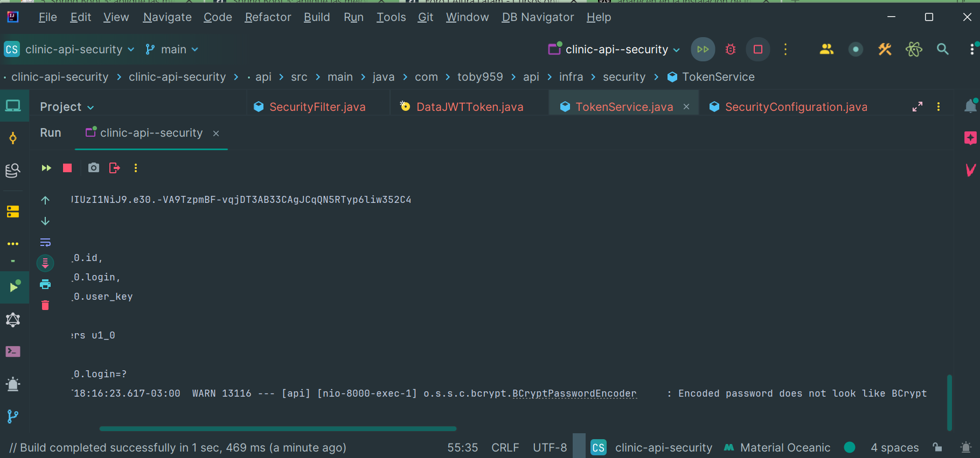Image resolution: width=980 pixels, height=458 pixels.
Task: Open editor tabs options kebab menu
Action: tap(939, 107)
